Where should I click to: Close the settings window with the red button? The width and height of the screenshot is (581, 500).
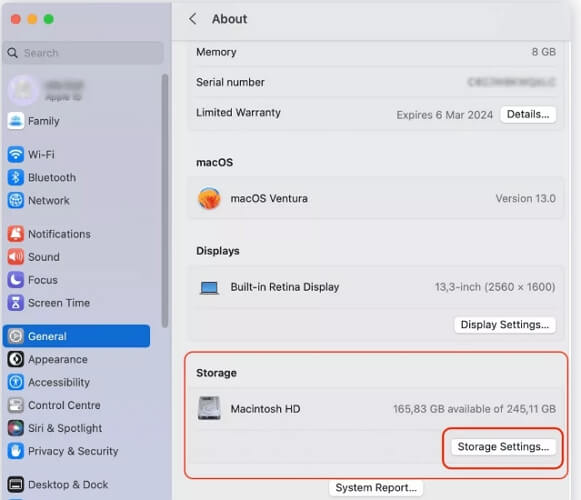tap(16, 19)
